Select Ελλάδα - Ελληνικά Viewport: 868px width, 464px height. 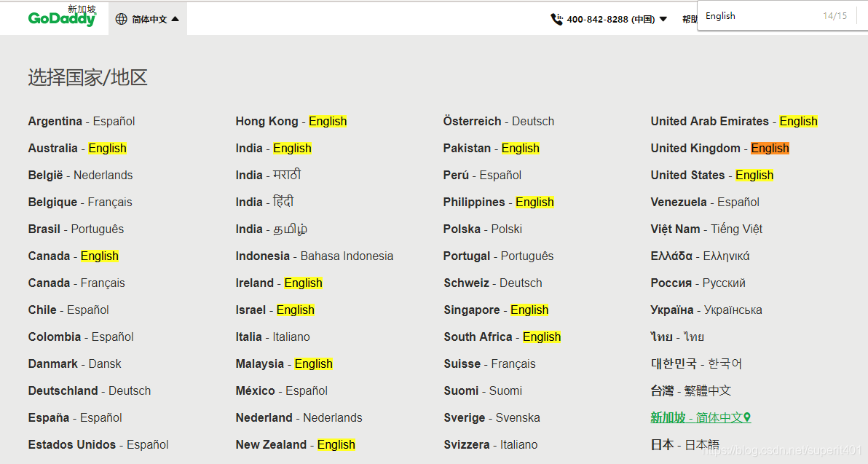point(701,256)
